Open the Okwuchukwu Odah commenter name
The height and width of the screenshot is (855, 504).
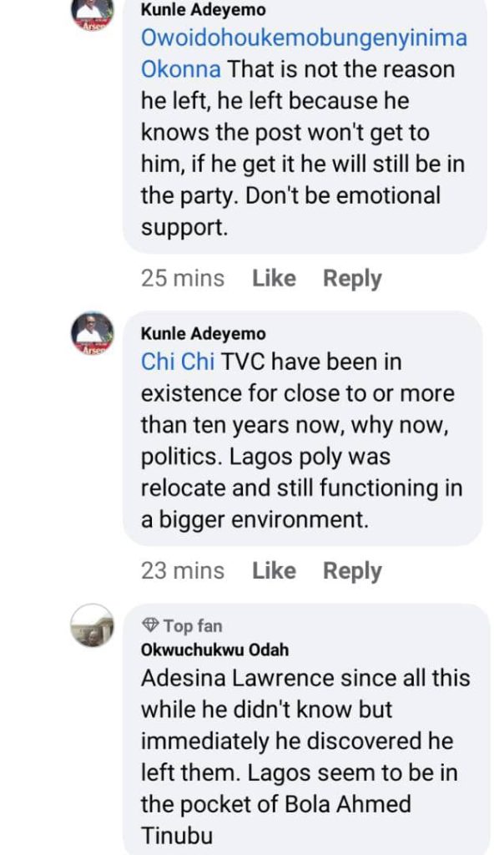[215, 650]
